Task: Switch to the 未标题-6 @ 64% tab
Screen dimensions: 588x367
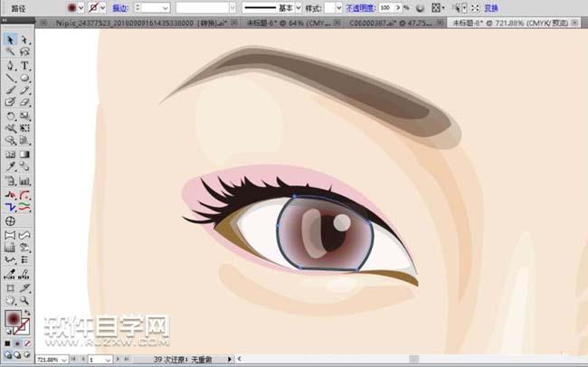Action: [x=289, y=24]
